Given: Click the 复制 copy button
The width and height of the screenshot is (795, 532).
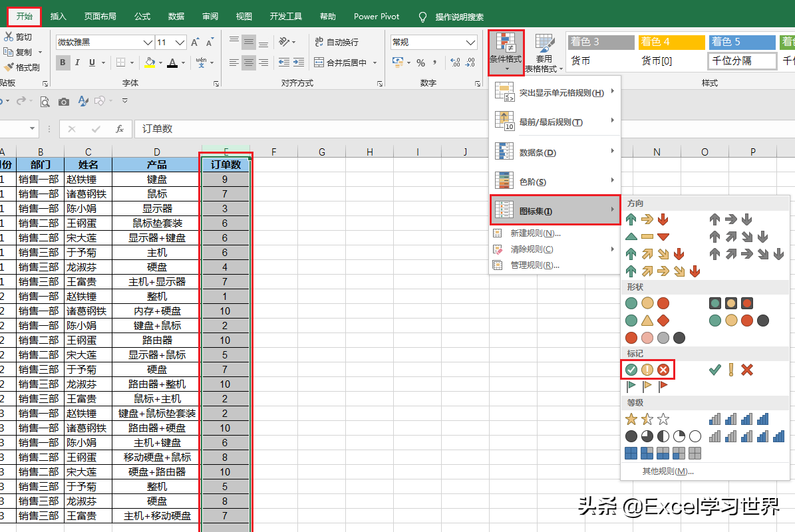Looking at the screenshot, I should (19, 52).
